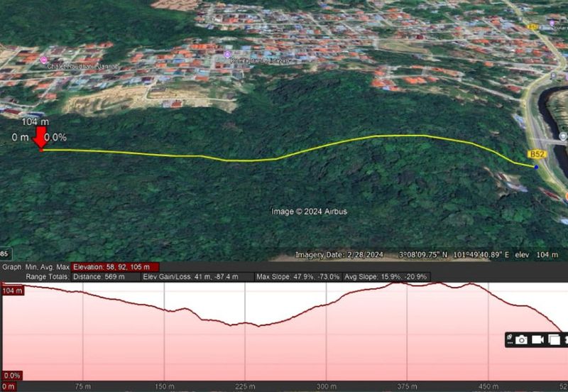Image resolution: width=568 pixels, height=392 pixels.
Task: Click the Max Slope: 47.9%, -73.0% readout
Action: (x=297, y=277)
